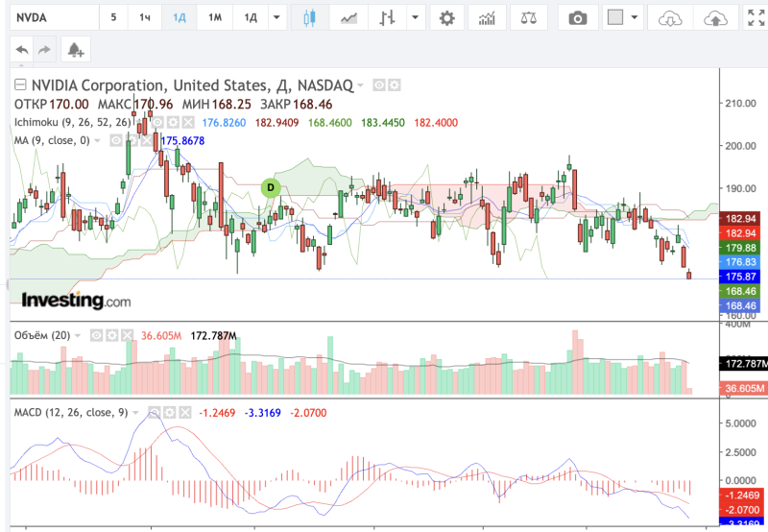Create alert using bell plus icon

tap(74, 50)
